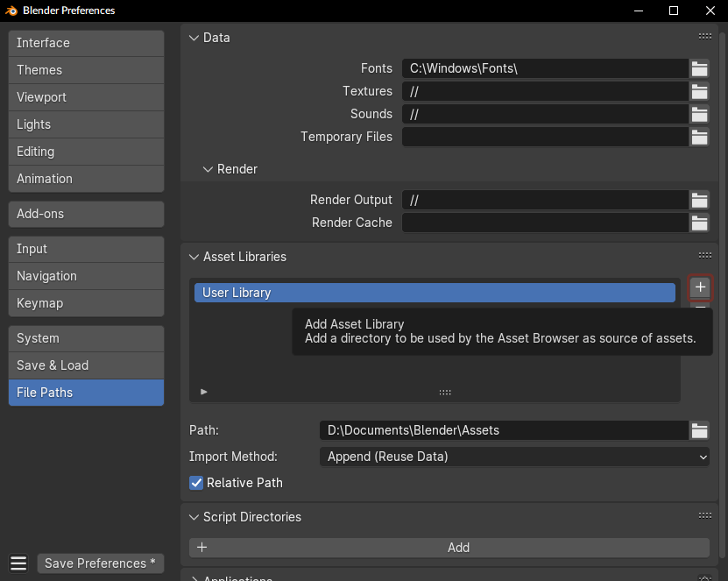Open the Import Method dropdown
The image size is (728, 581).
click(514, 457)
